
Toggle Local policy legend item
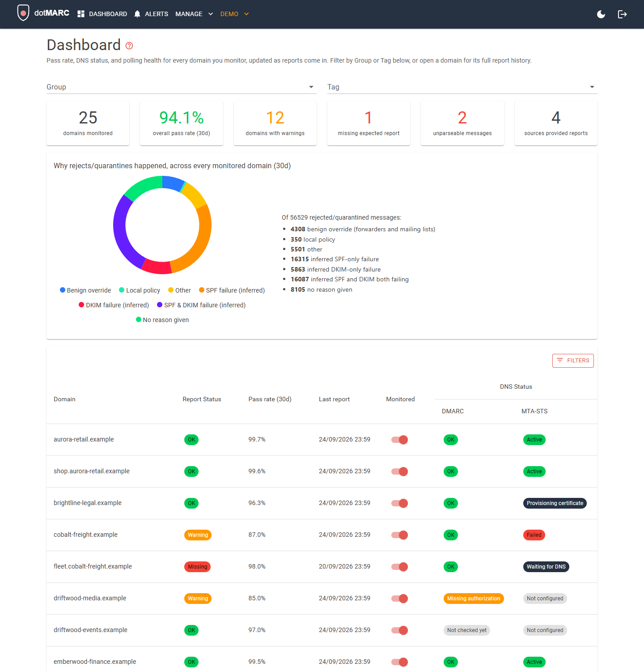140,290
